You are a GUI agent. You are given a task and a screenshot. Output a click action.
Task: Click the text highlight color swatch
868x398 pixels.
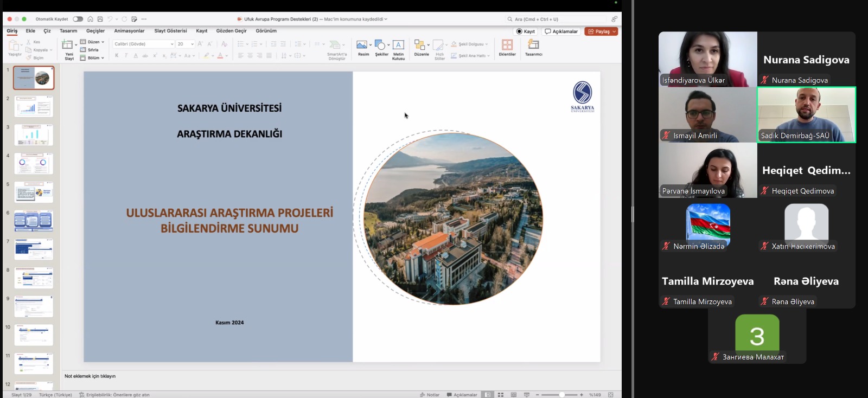(206, 55)
